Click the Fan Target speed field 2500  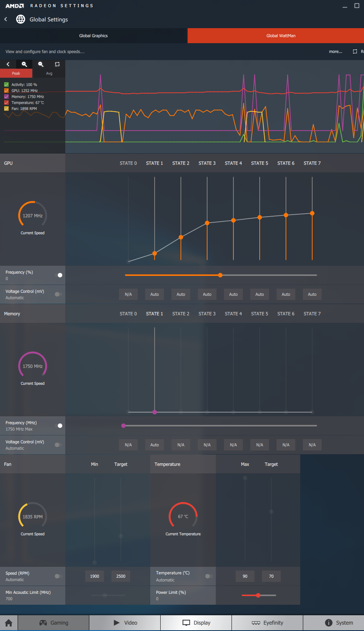tap(121, 576)
